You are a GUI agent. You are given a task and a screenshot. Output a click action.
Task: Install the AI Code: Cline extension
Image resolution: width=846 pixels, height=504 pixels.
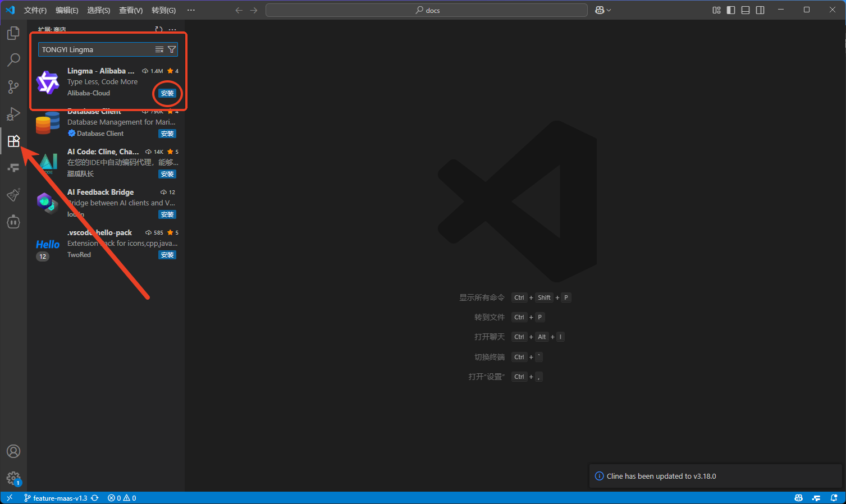coord(167,174)
